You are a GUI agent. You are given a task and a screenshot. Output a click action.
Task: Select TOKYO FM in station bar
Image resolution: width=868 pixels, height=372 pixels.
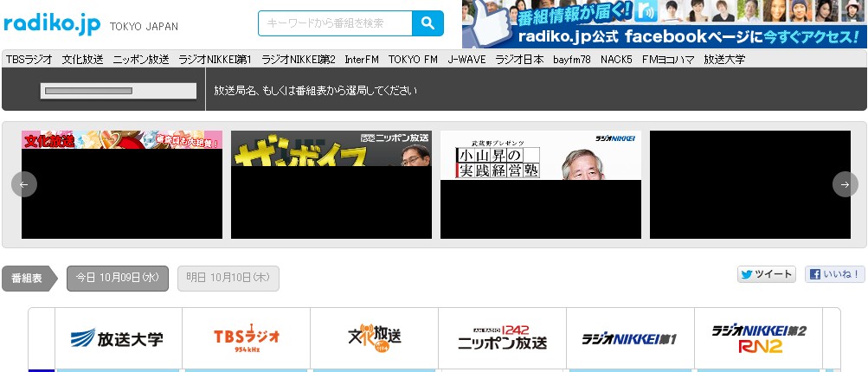[413, 59]
